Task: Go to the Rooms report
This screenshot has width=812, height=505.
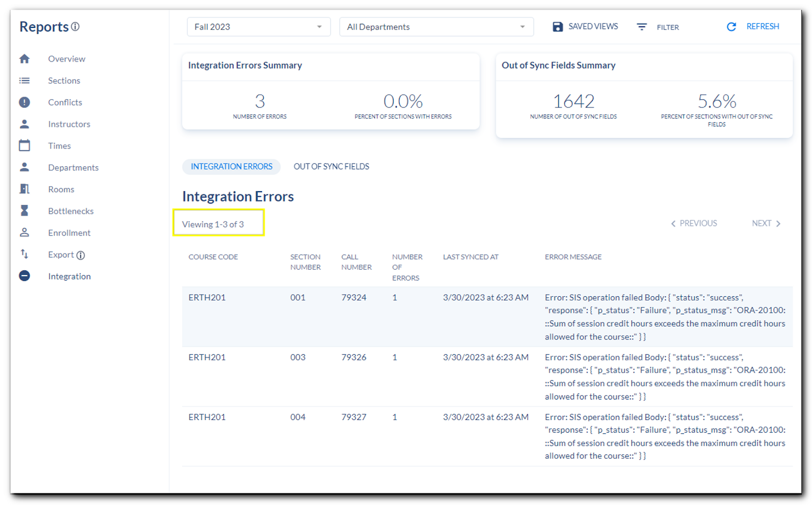Action: coord(61,189)
